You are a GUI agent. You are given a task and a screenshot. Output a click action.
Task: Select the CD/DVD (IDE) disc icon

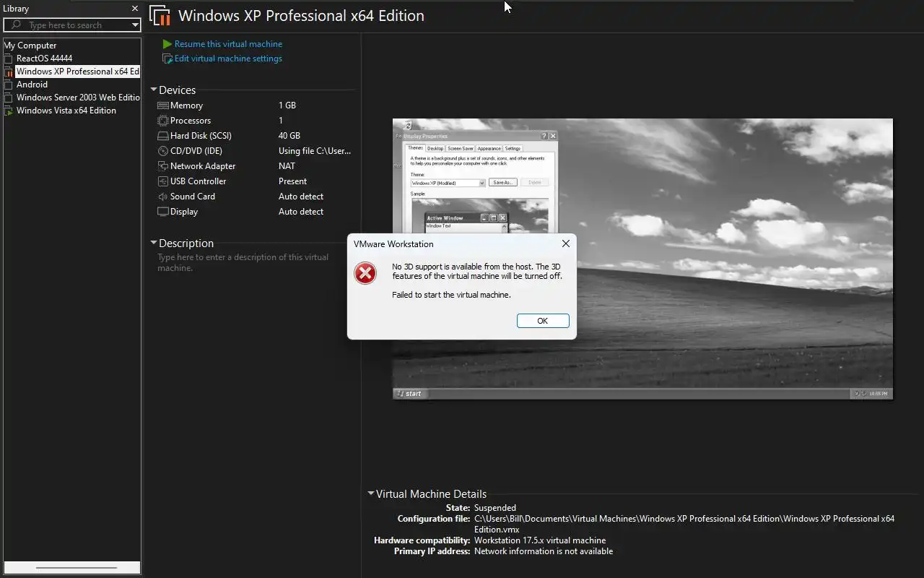tap(163, 151)
